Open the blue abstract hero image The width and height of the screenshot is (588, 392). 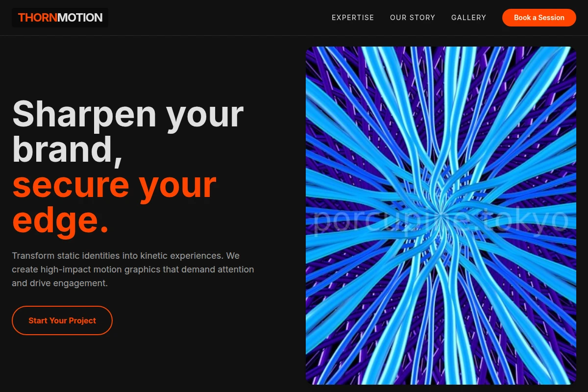coord(441,216)
